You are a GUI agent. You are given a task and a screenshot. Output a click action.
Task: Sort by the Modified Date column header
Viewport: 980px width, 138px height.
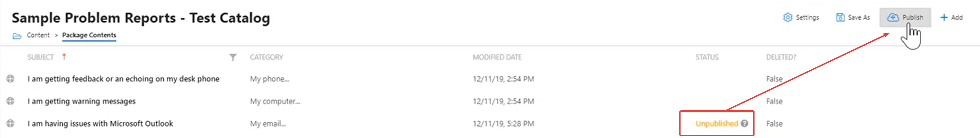point(497,57)
